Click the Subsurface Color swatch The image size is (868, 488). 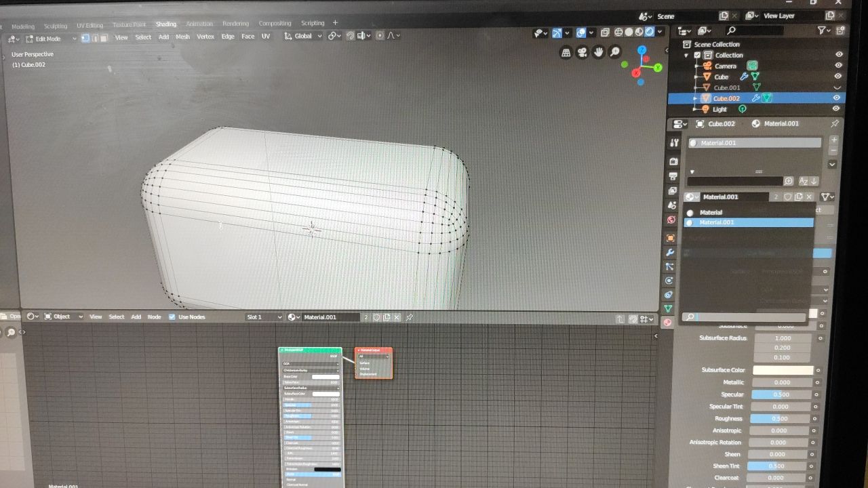pyautogui.click(x=783, y=370)
